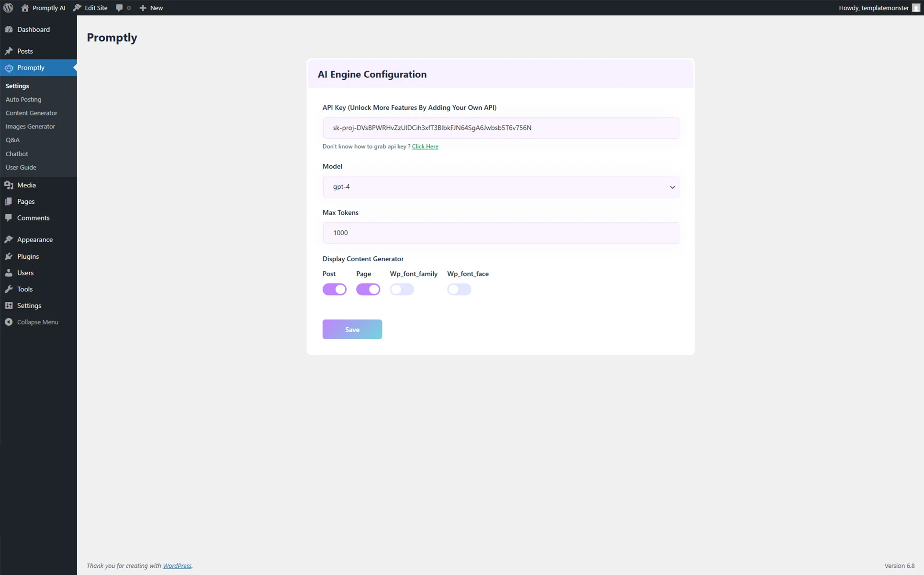Click the WordPress logo icon
924x575 pixels.
click(8, 8)
